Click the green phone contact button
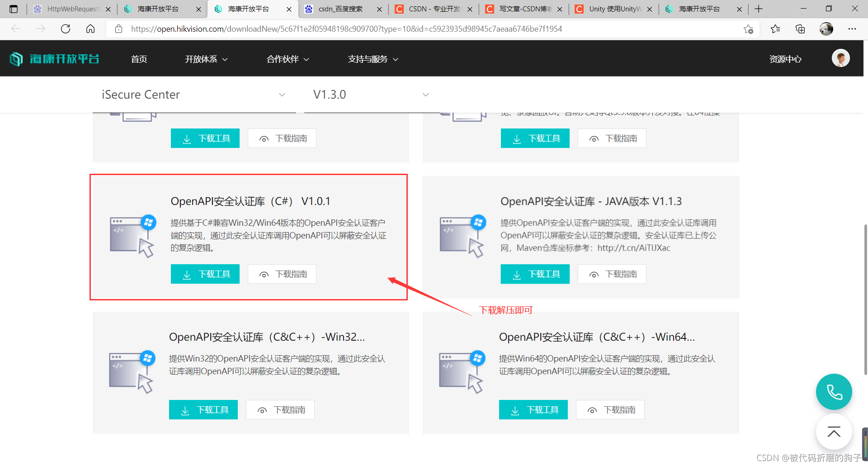Screen dimensions: 868x466 pyautogui.click(x=834, y=392)
